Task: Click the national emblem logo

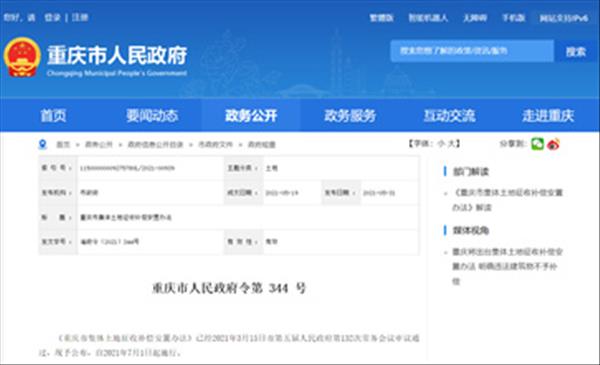Action: click(x=22, y=57)
